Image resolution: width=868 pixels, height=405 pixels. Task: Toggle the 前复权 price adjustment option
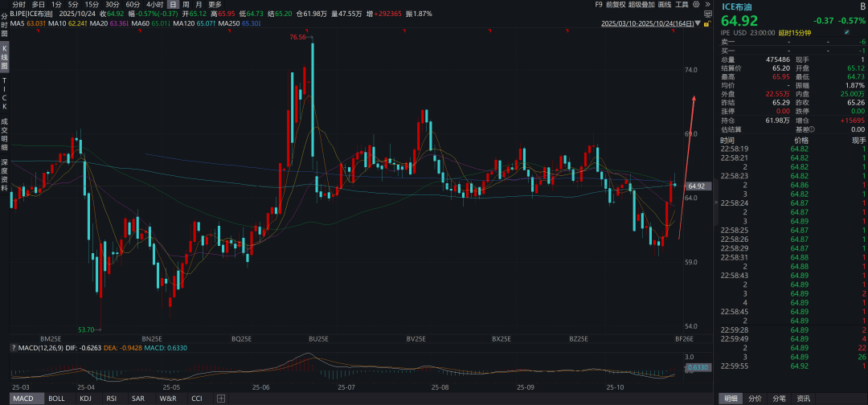point(617,4)
